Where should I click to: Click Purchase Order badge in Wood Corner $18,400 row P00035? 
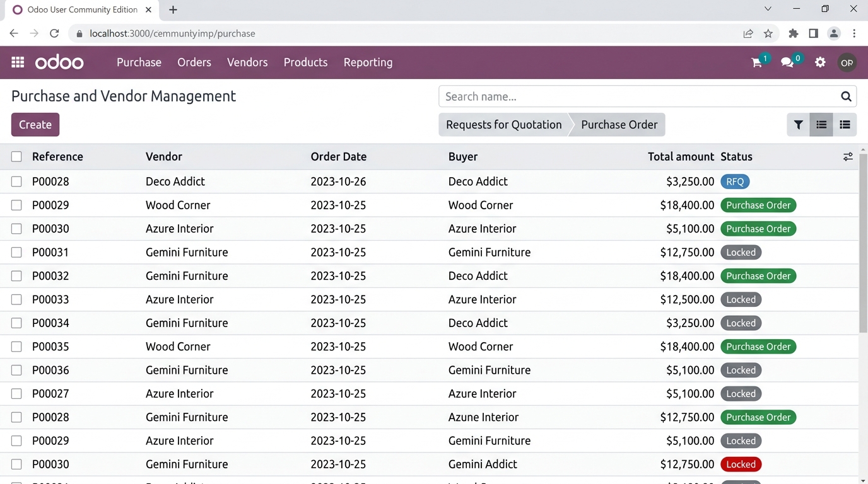click(x=758, y=347)
